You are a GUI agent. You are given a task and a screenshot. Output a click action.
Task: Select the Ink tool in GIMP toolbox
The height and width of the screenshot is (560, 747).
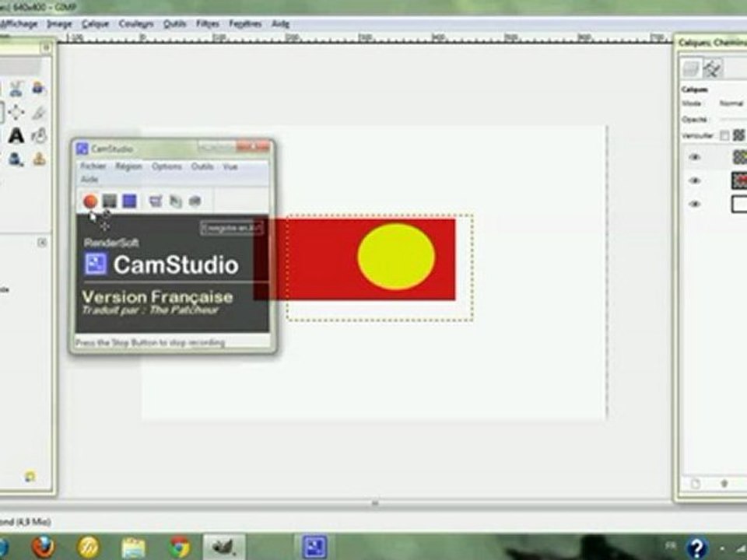coord(16,159)
